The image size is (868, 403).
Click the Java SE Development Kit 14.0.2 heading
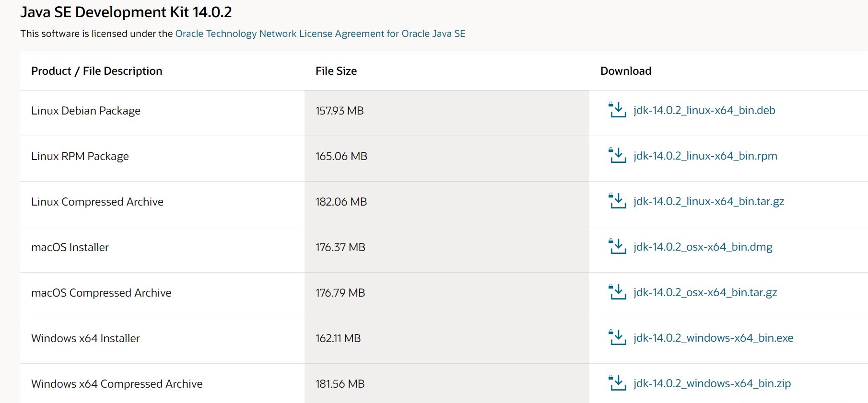click(126, 12)
